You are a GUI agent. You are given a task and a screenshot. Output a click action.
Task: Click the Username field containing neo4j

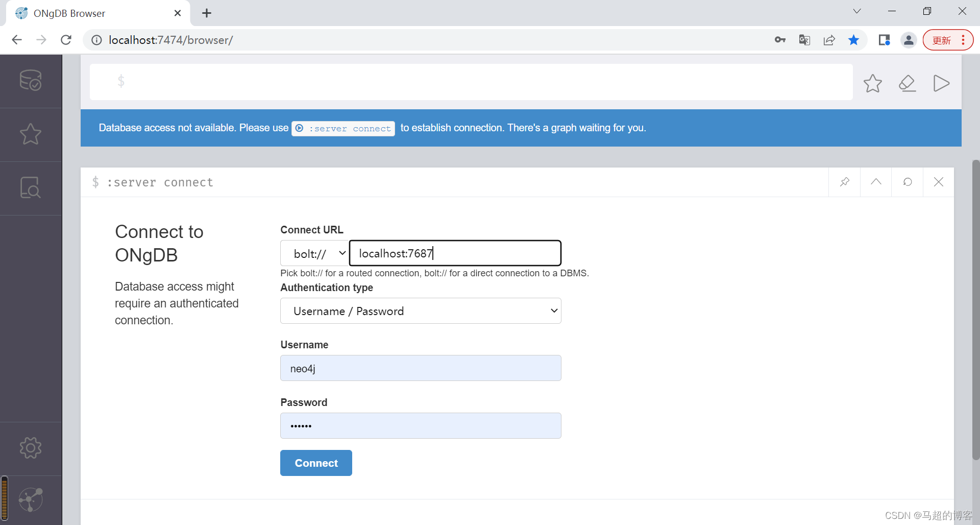click(421, 368)
